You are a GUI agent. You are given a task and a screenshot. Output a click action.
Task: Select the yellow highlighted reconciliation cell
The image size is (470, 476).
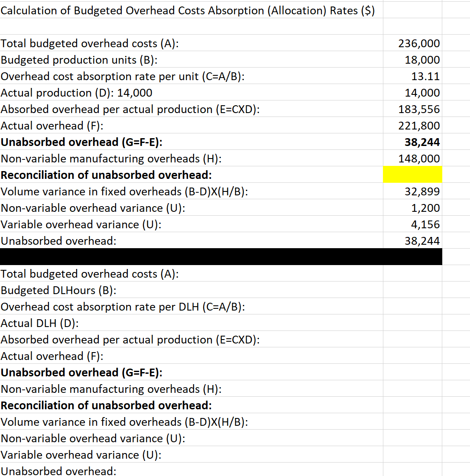(x=412, y=175)
